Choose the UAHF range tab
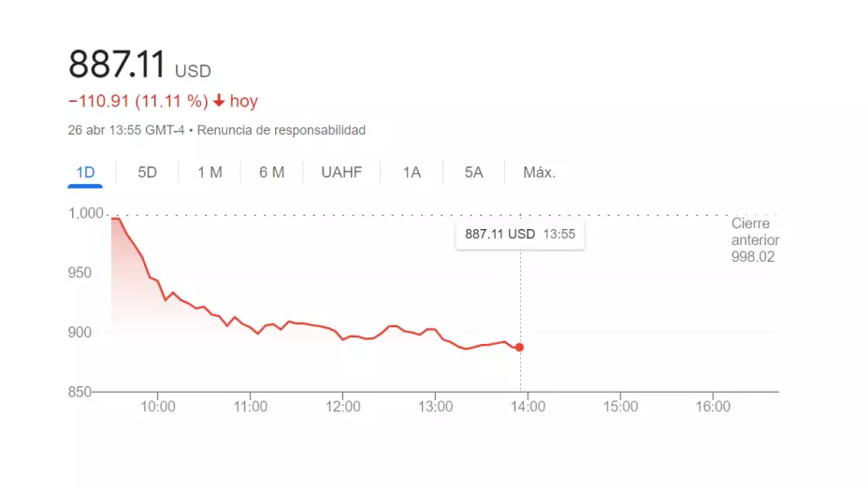 pos(341,172)
